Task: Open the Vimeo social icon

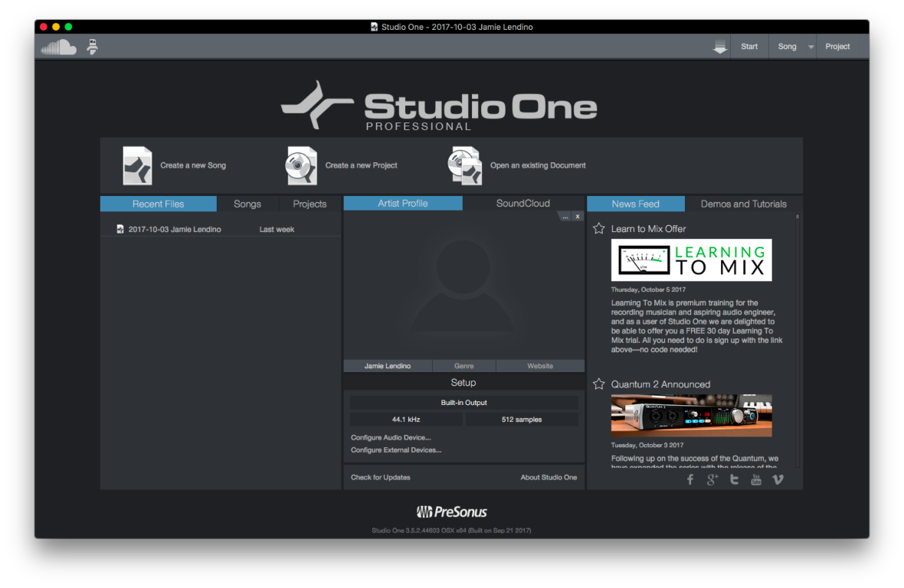Action: click(x=778, y=479)
